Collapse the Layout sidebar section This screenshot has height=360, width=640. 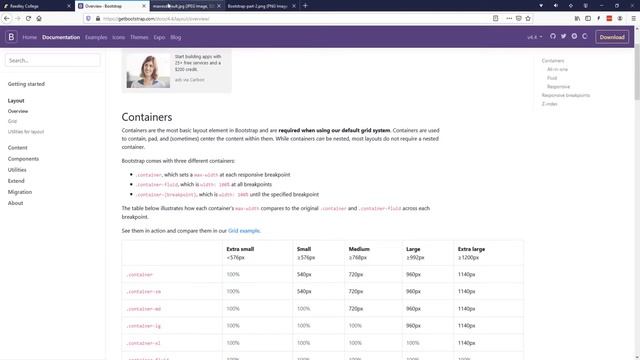[16, 100]
